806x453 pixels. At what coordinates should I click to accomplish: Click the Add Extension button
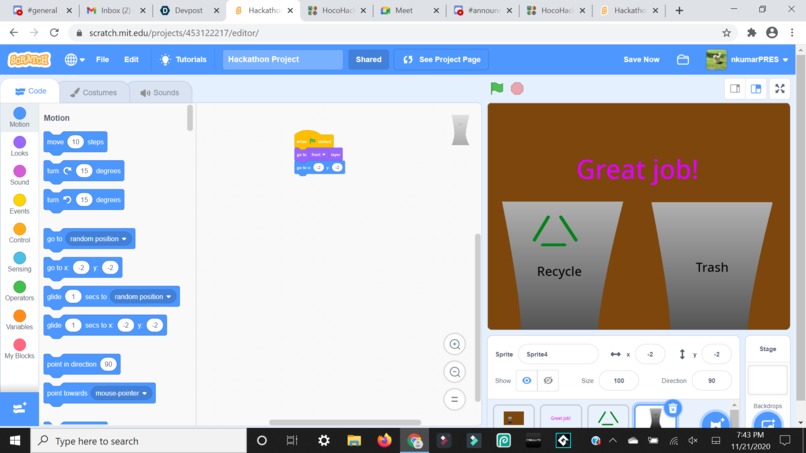pyautogui.click(x=20, y=409)
